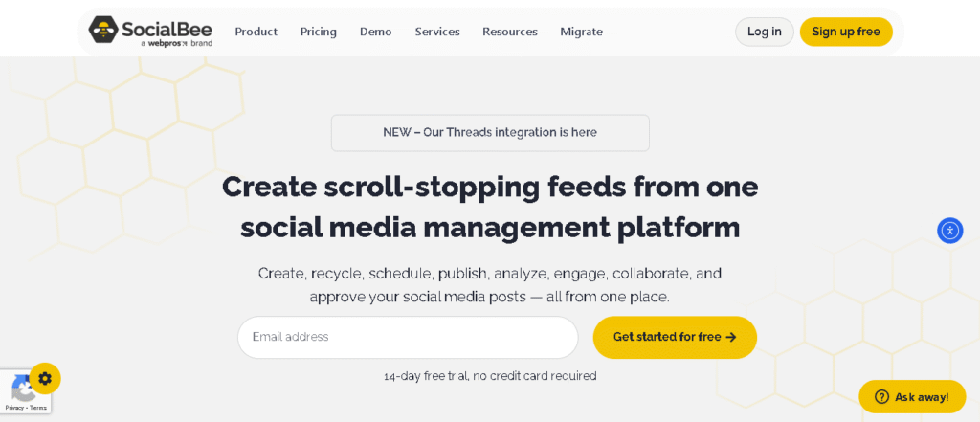Open the Threads integration announcement banner
980x422 pixels.
[490, 133]
